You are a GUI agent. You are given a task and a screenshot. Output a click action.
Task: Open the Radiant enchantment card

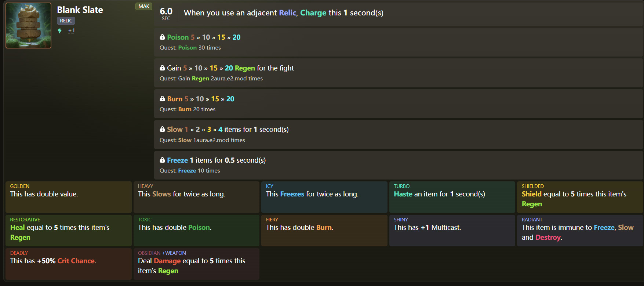pos(580,230)
